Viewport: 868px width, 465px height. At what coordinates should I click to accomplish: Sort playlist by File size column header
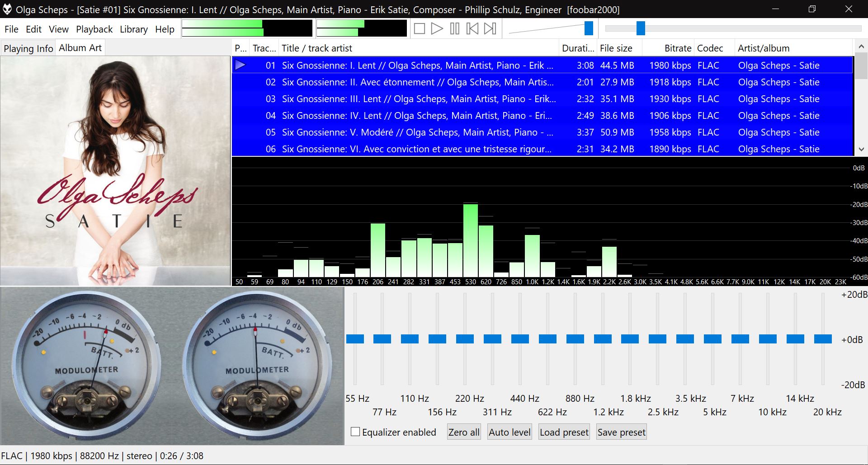click(619, 48)
